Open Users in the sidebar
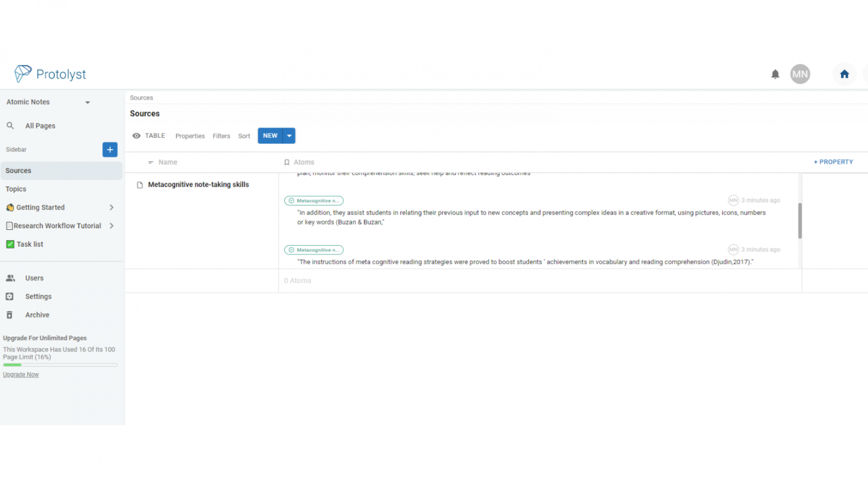 pos(34,278)
